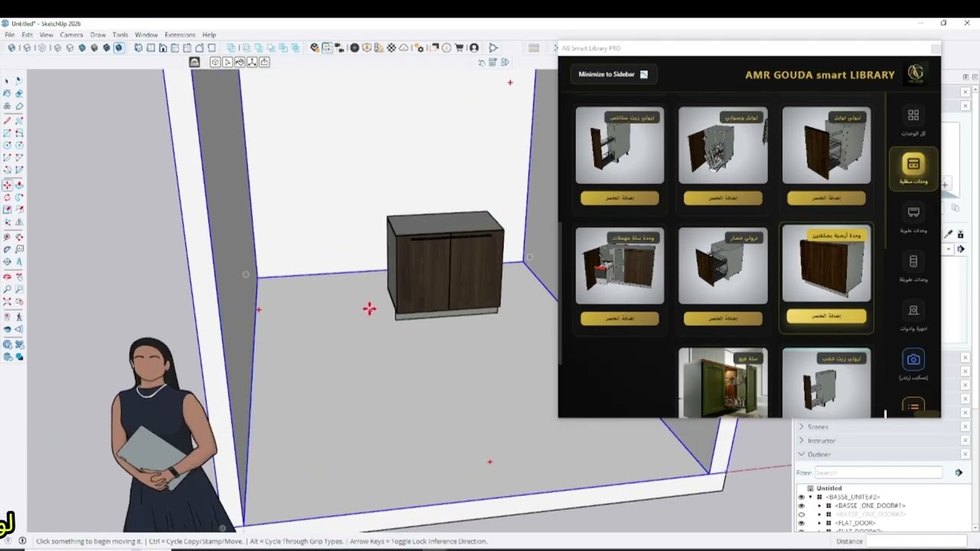This screenshot has height=551, width=980.
Task: Open tall units category in library sidebar
Action: coord(913,267)
